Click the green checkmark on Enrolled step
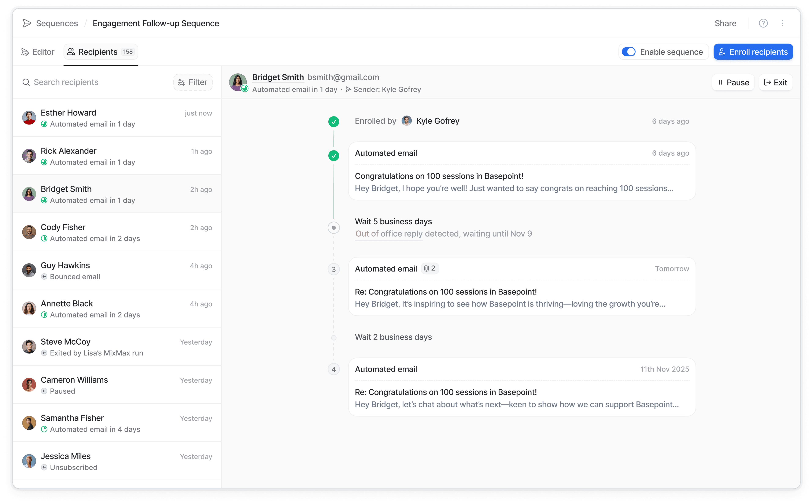812x504 pixels. point(334,121)
